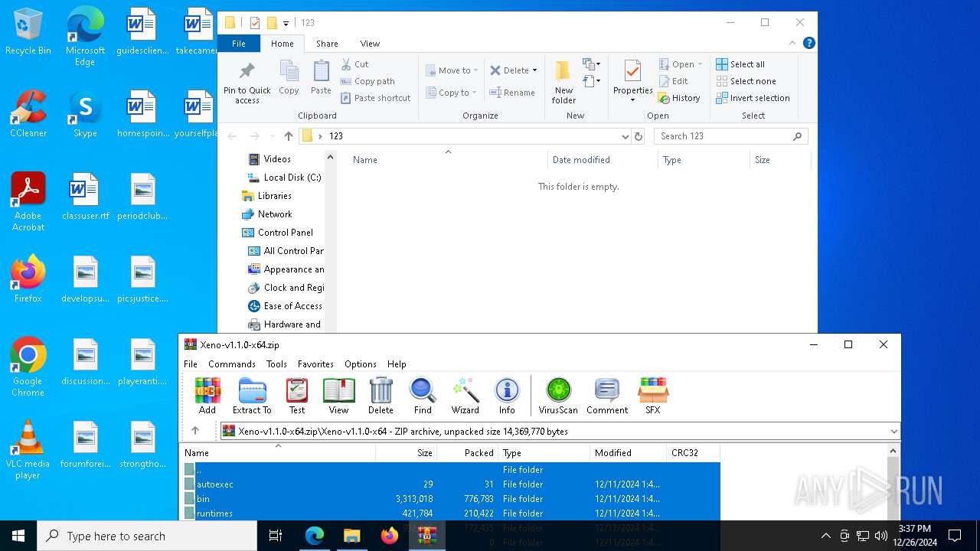Screen dimensions: 980x551
Task: Open WinRAR Tools menu
Action: [276, 364]
